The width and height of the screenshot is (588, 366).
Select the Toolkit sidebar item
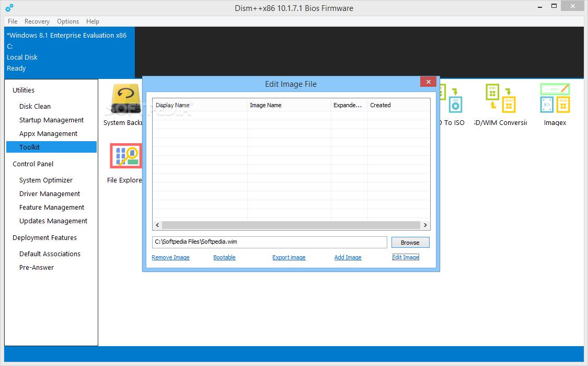(51, 147)
